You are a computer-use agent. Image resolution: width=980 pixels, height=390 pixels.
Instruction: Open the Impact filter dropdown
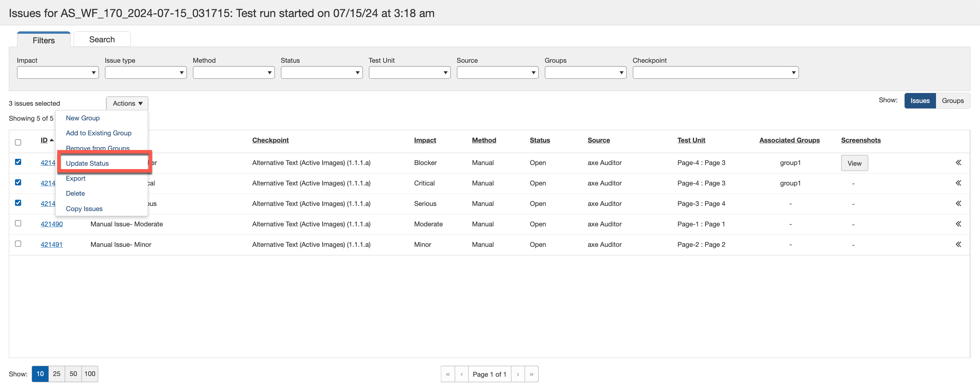coord(57,73)
